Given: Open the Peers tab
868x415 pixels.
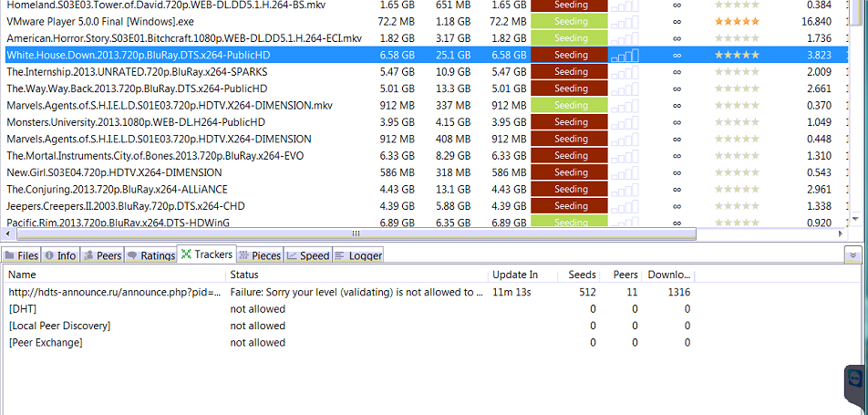Looking at the screenshot, I should 102,255.
